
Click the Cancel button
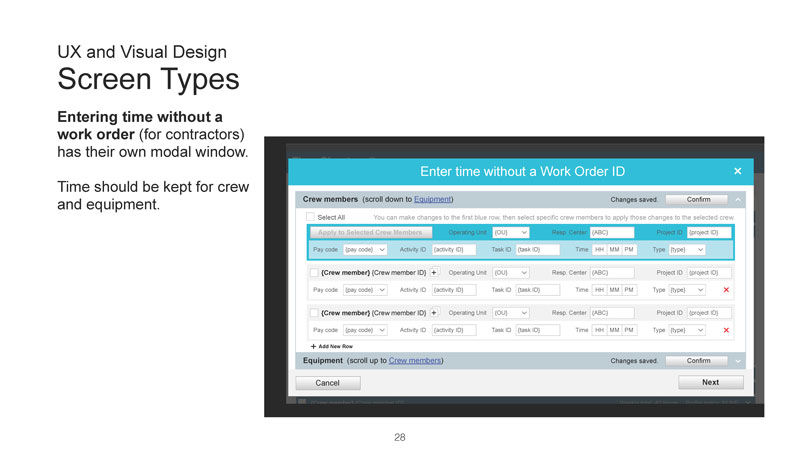[x=327, y=383]
